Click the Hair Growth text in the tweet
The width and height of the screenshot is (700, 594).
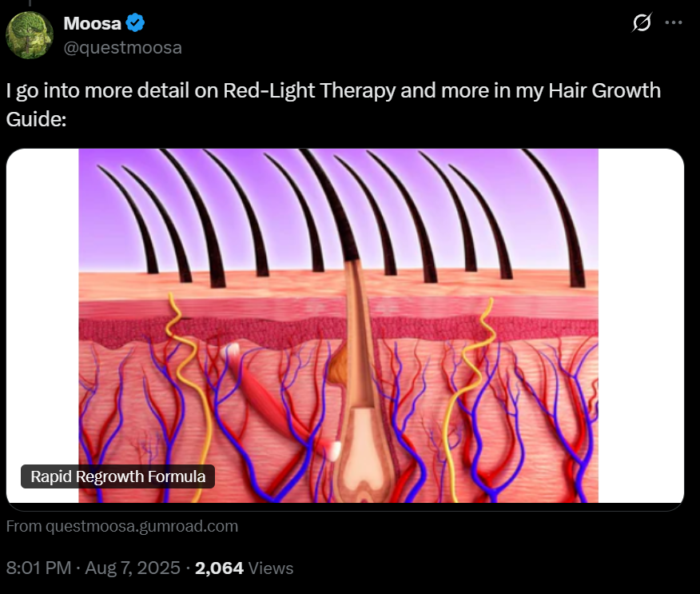pyautogui.click(x=604, y=90)
